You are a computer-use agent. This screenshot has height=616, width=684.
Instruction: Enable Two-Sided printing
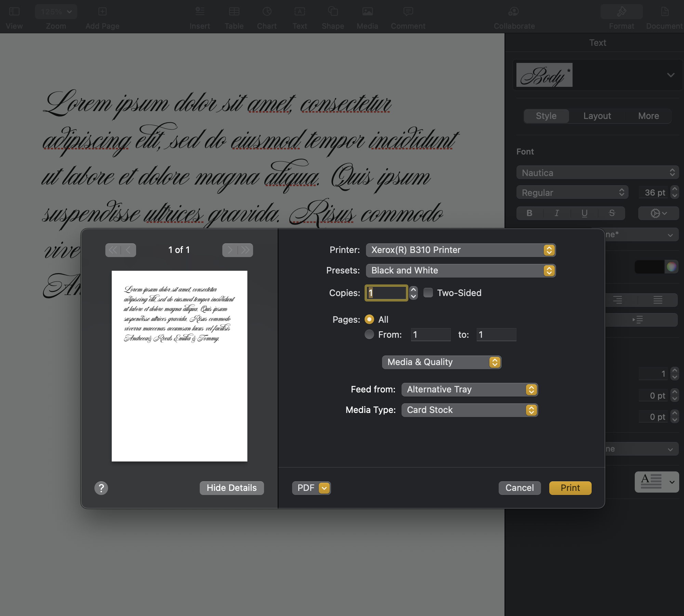click(428, 293)
